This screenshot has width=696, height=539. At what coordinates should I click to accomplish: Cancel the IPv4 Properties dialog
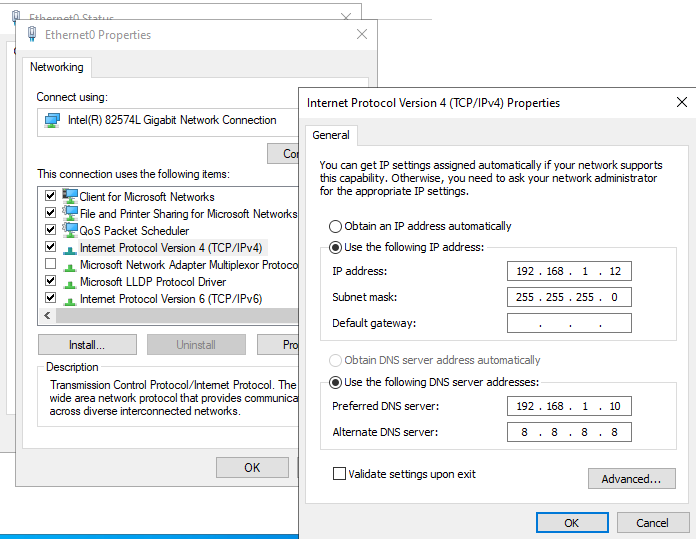pyautogui.click(x=652, y=523)
